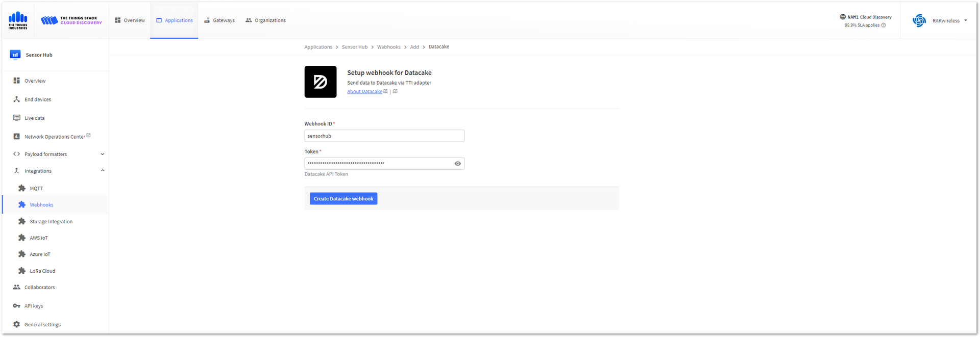980x337 pixels.
Task: Click the Token input field
Action: (384, 164)
